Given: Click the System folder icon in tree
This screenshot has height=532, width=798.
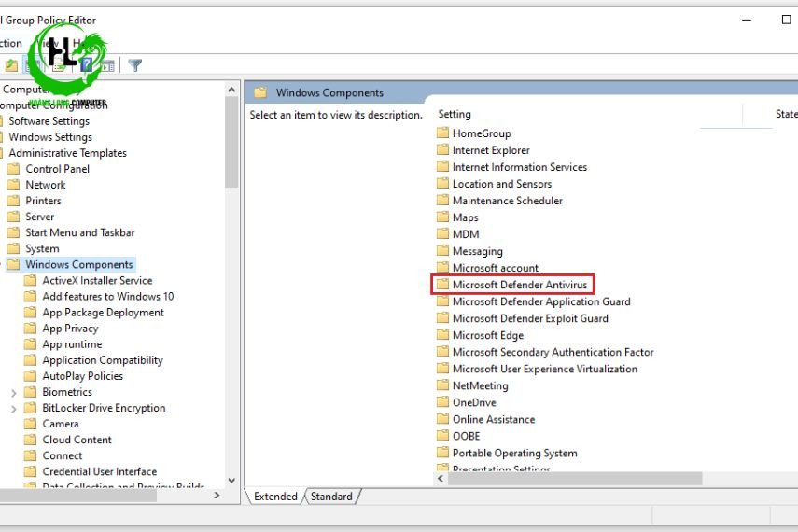Looking at the screenshot, I should click(x=14, y=248).
